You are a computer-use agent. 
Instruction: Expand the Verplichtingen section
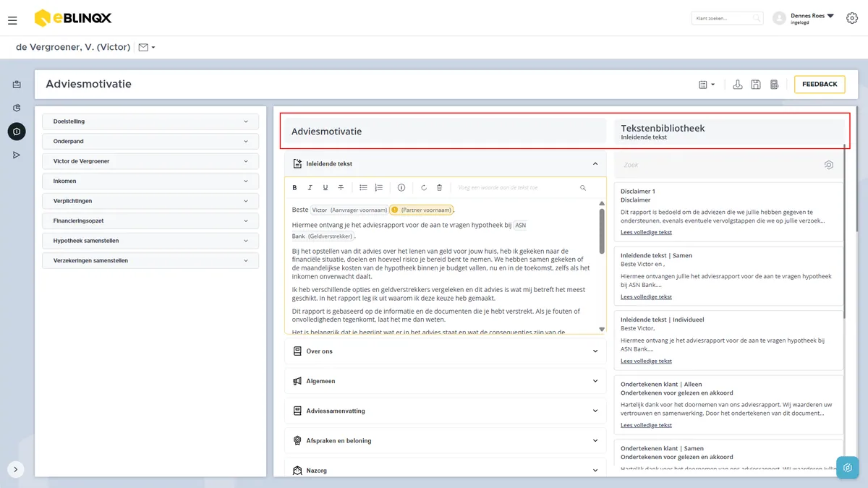(x=150, y=200)
